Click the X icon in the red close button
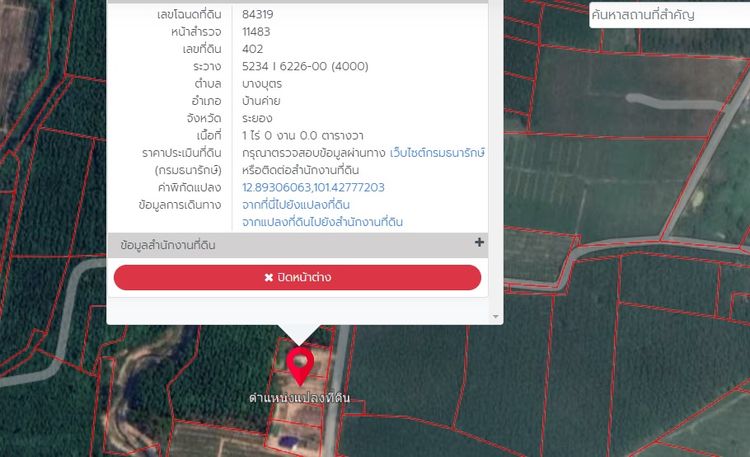Viewport: 750px width, 457px height. (269, 277)
